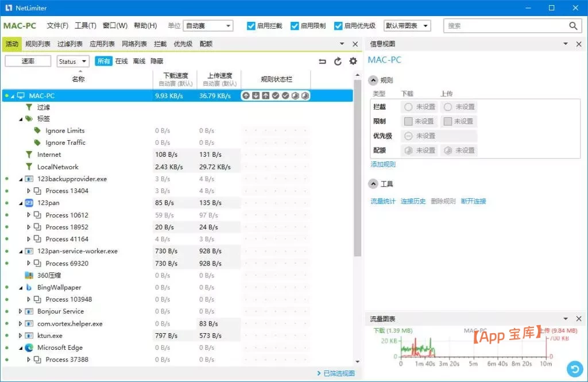Switch to the 配额 tab
This screenshot has height=382, width=588.
pyautogui.click(x=206, y=44)
